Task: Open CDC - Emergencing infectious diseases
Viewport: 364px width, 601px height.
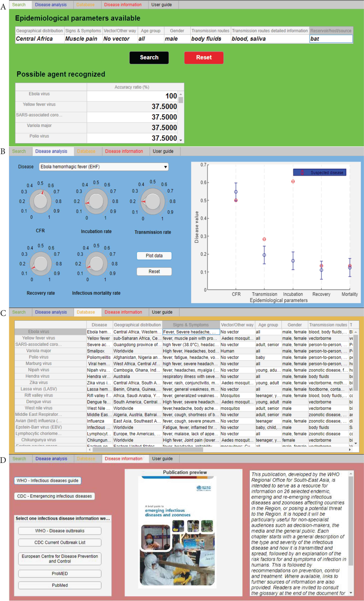Action: (54, 496)
